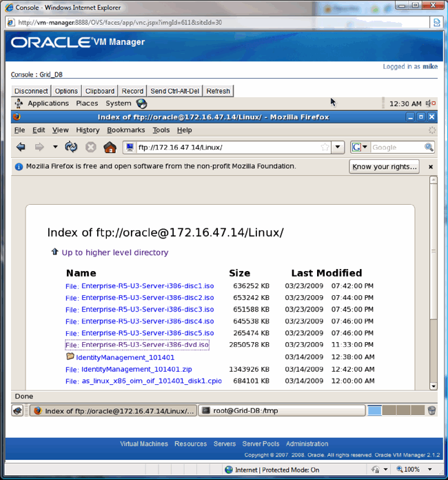Click the IE security settings icon in status bar

tap(375, 469)
